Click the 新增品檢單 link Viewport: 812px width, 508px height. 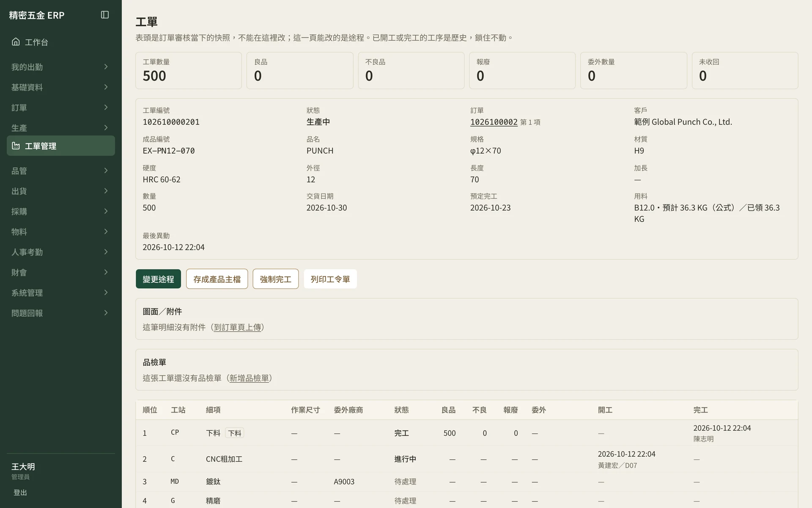click(x=249, y=378)
